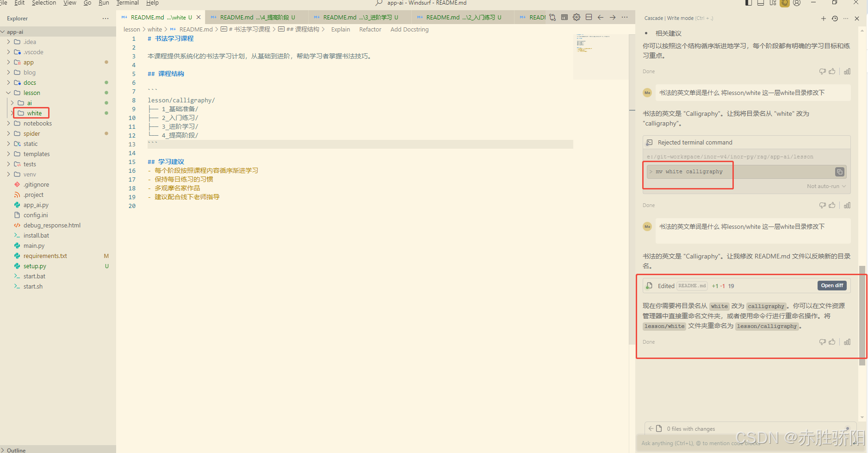Open the Selection menu
Viewport: 868px width, 453px height.
[x=44, y=3]
